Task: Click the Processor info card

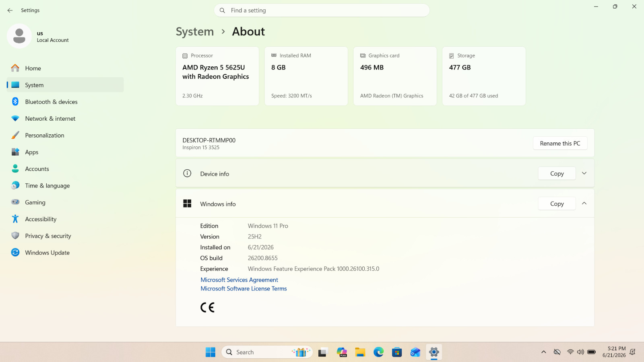Action: click(217, 76)
